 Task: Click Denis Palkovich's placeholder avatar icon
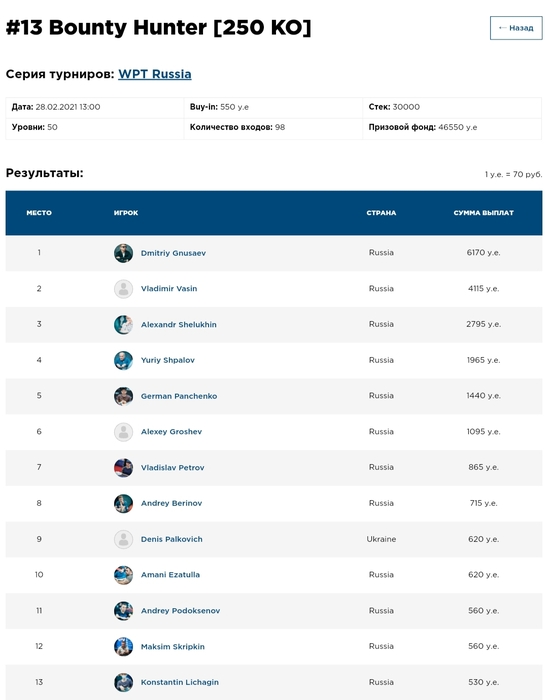click(124, 539)
